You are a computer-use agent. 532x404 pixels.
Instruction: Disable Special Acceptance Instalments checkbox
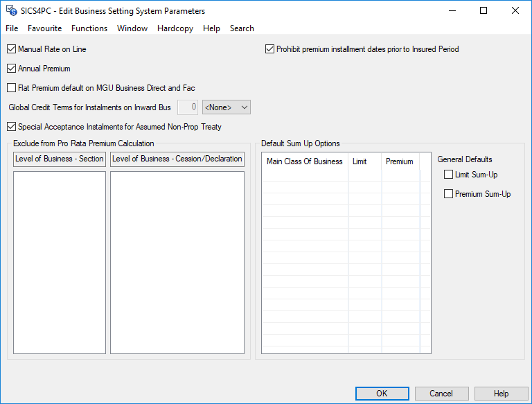tap(12, 127)
